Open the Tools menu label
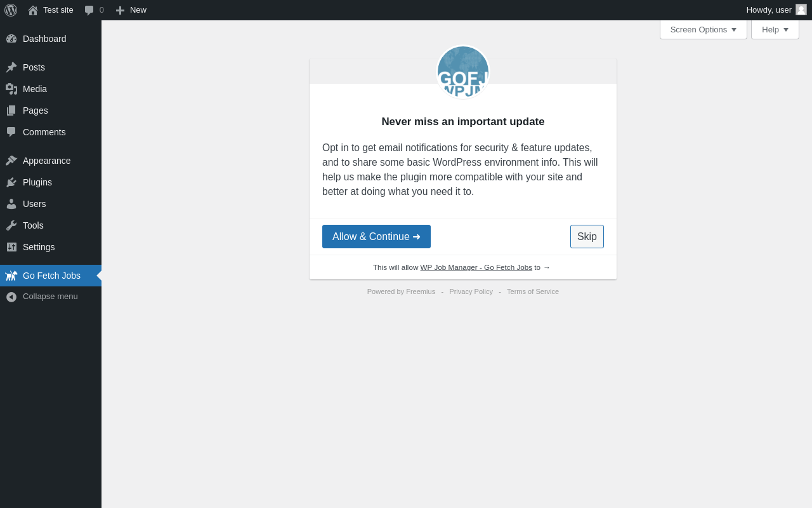 pos(33,225)
